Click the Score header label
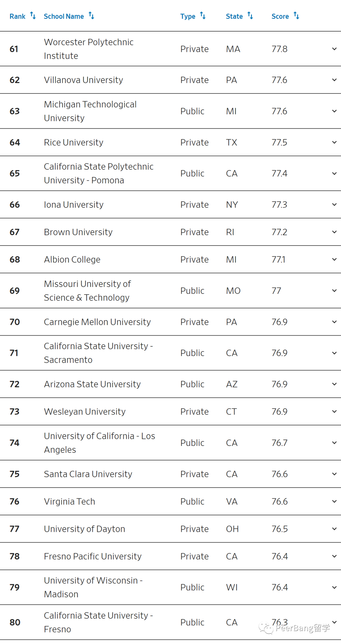This screenshot has height=644, width=341. (x=280, y=16)
